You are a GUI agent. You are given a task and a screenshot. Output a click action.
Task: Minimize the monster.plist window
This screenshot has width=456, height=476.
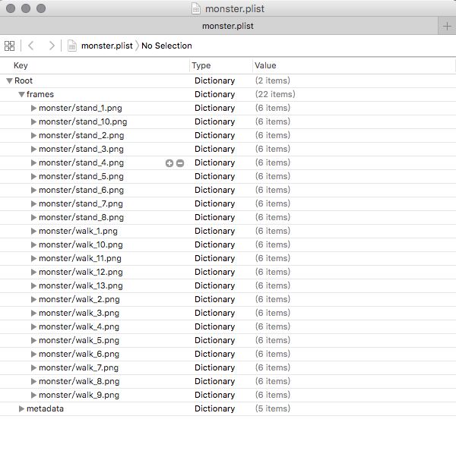(x=26, y=8)
